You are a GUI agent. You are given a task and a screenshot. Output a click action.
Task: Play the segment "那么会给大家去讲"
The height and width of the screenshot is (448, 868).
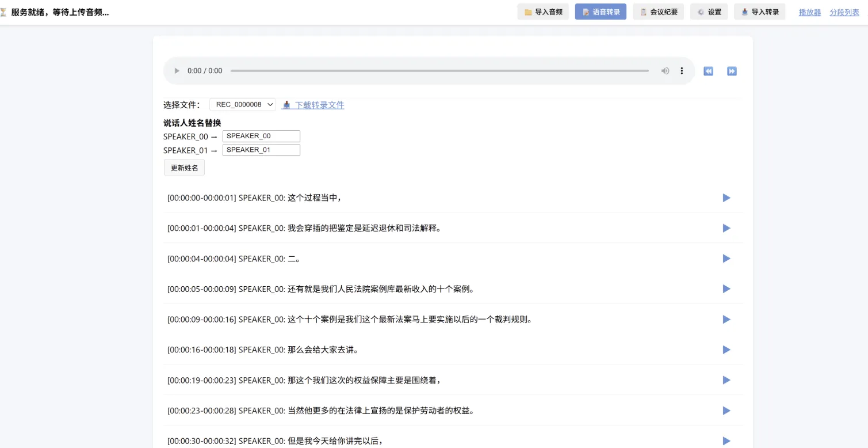click(726, 350)
